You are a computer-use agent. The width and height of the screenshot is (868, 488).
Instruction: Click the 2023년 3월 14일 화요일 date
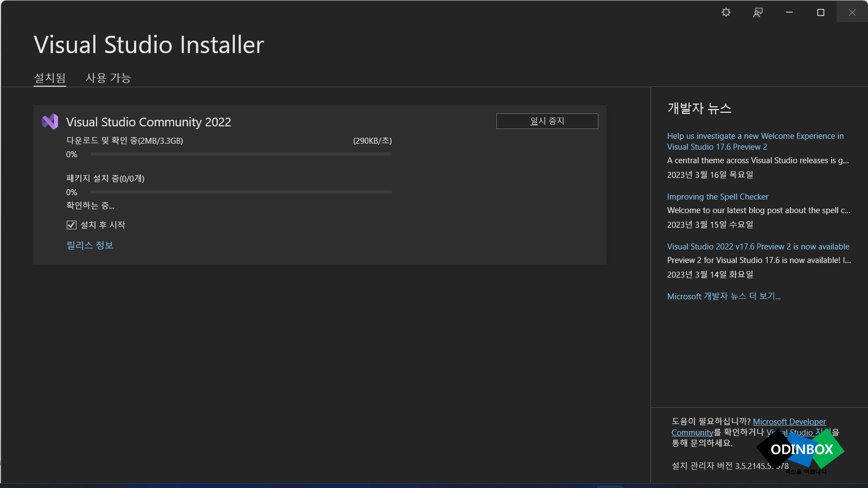coord(710,275)
